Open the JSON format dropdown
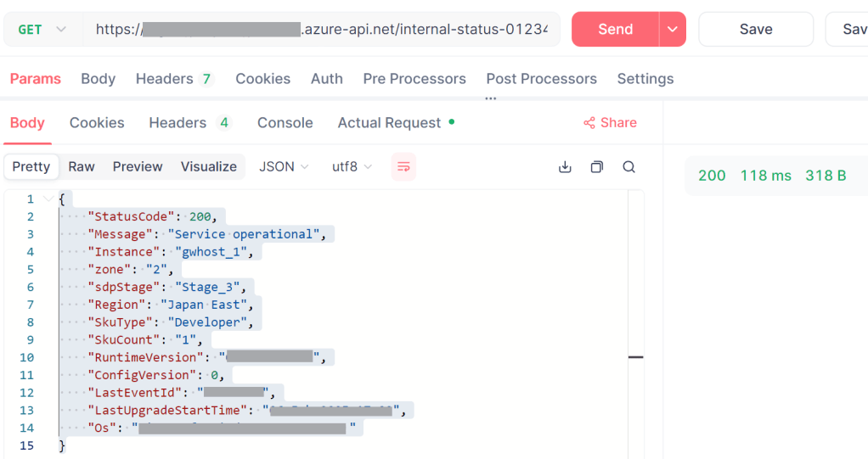The height and width of the screenshot is (459, 868). [x=284, y=167]
